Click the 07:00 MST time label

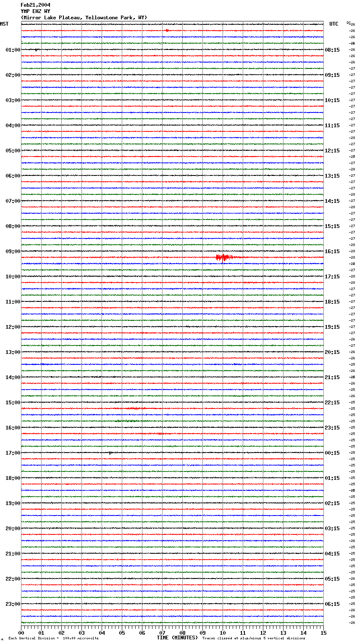(x=13, y=201)
